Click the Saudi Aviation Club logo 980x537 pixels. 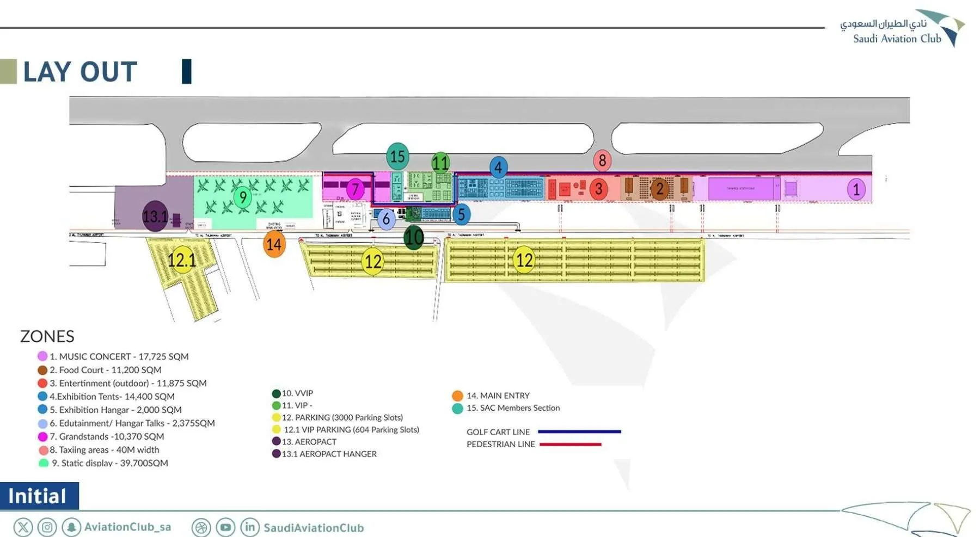(902, 29)
